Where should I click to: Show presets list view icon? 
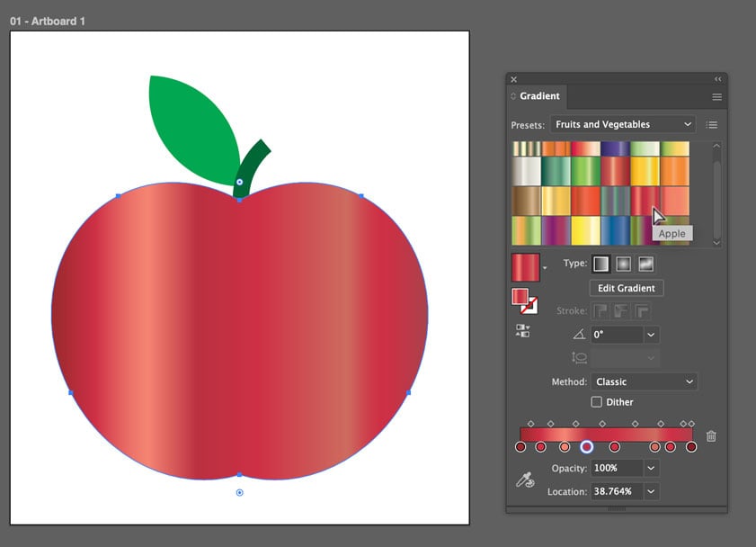tap(712, 125)
